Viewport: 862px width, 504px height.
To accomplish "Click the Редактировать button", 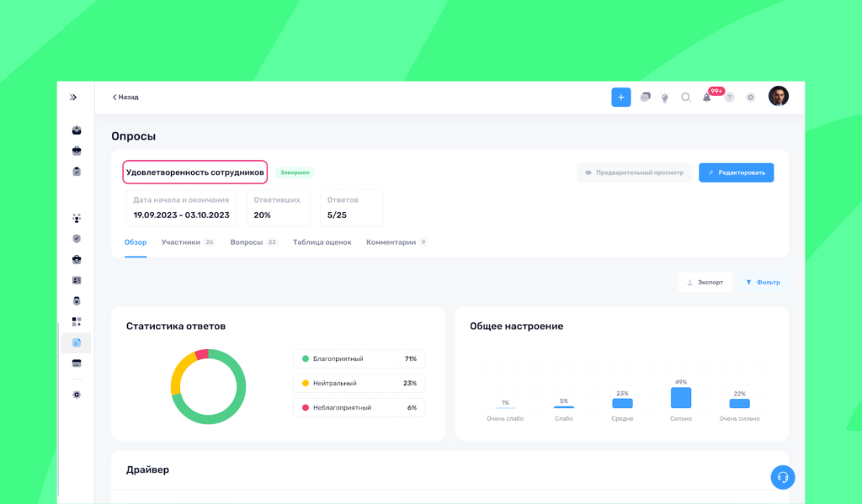I will tap(736, 172).
